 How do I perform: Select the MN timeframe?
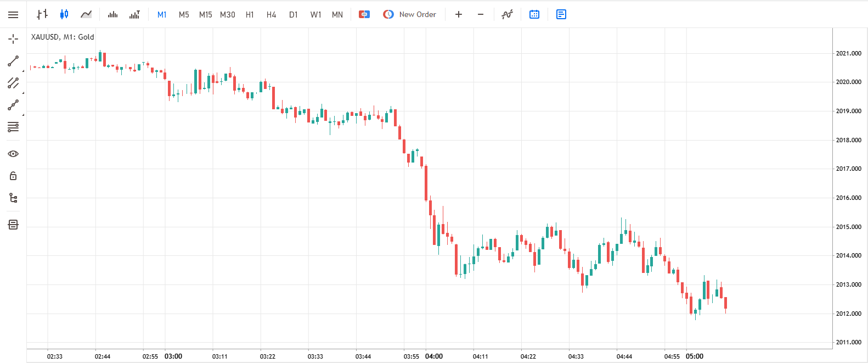pyautogui.click(x=337, y=15)
